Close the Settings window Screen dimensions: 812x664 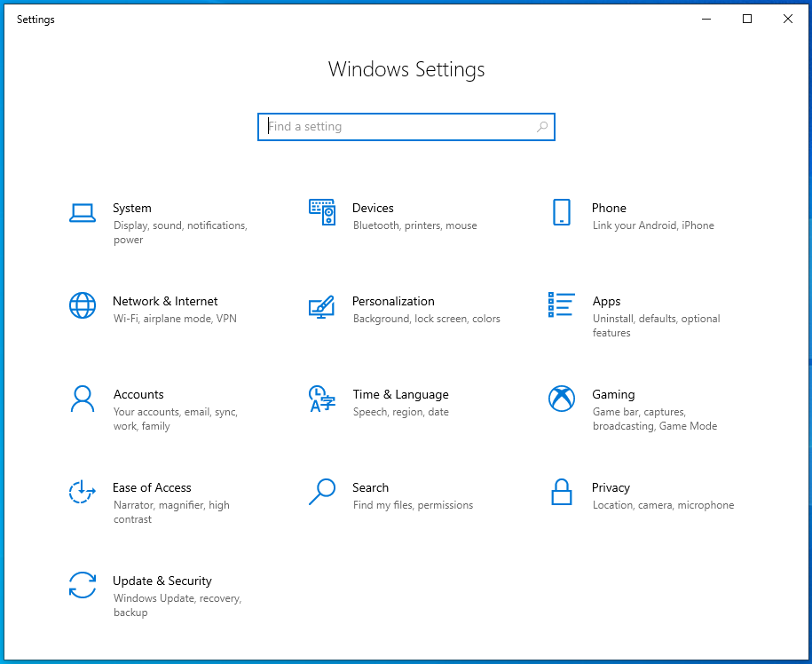tap(788, 20)
